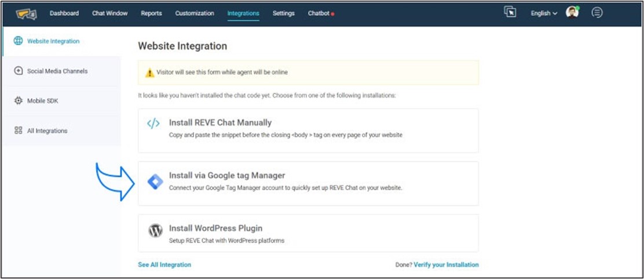Image resolution: width=644 pixels, height=279 pixels.
Task: Open the Customization menu item
Action: pos(195,13)
